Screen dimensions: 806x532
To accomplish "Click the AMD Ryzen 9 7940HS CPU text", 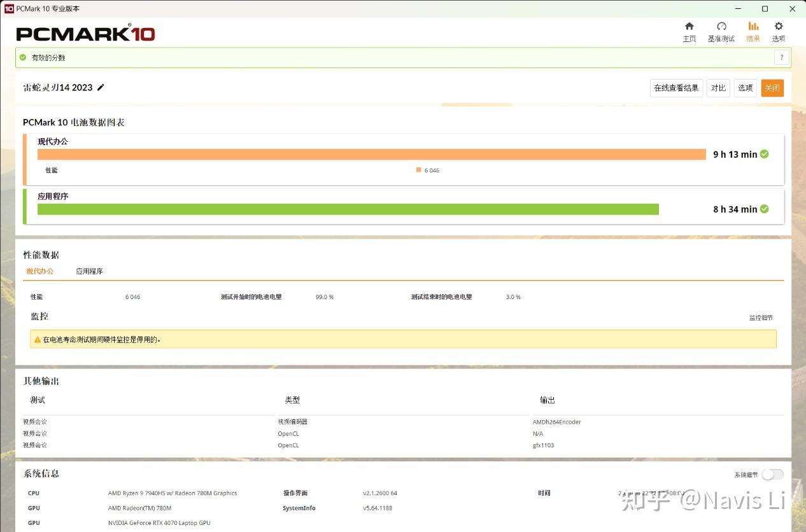I will click(173, 493).
